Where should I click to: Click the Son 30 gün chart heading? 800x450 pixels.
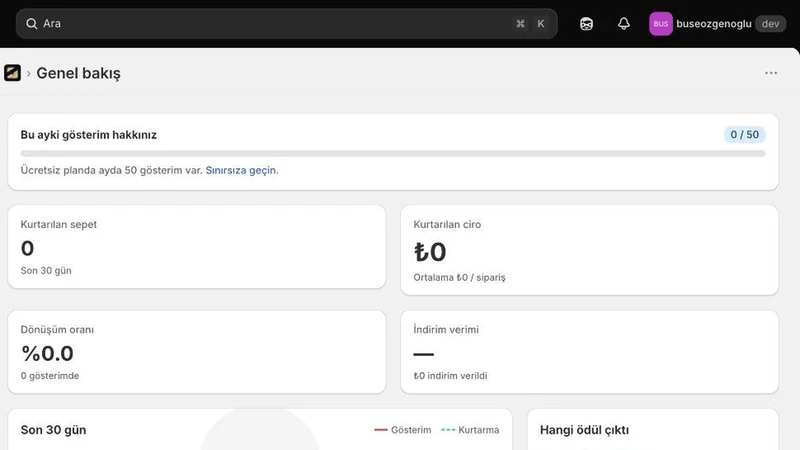click(54, 430)
